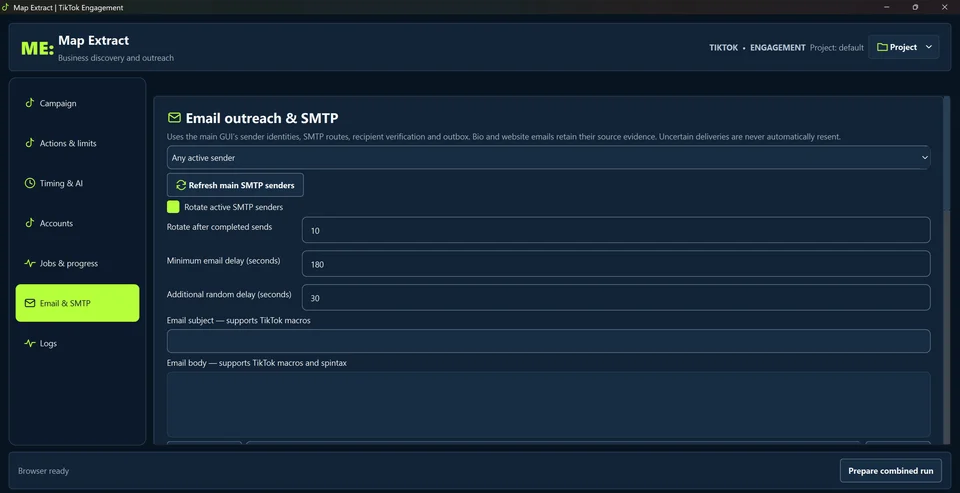The width and height of the screenshot is (960, 493).
Task: Switch to Timing & AI section
Action: tap(77, 183)
